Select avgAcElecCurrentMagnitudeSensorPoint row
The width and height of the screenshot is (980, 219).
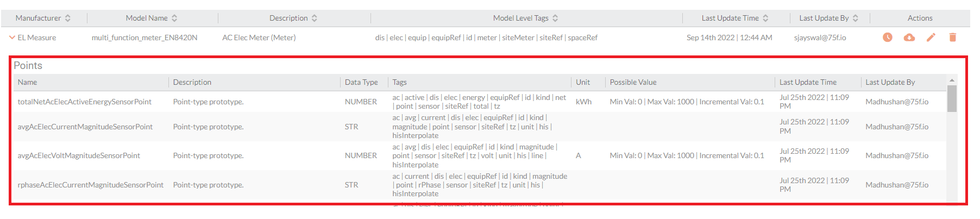coord(480,127)
